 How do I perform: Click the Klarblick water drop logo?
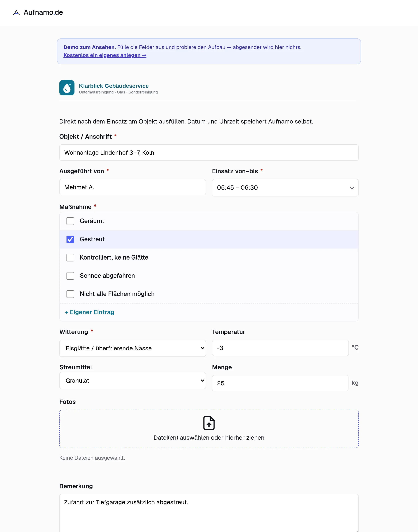click(67, 88)
